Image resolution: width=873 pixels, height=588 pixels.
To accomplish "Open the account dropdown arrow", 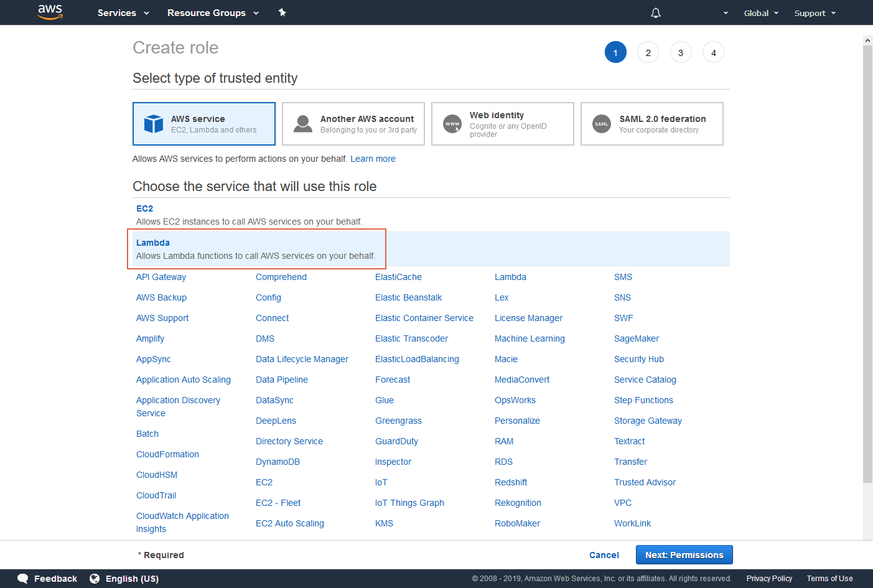I will click(x=726, y=13).
